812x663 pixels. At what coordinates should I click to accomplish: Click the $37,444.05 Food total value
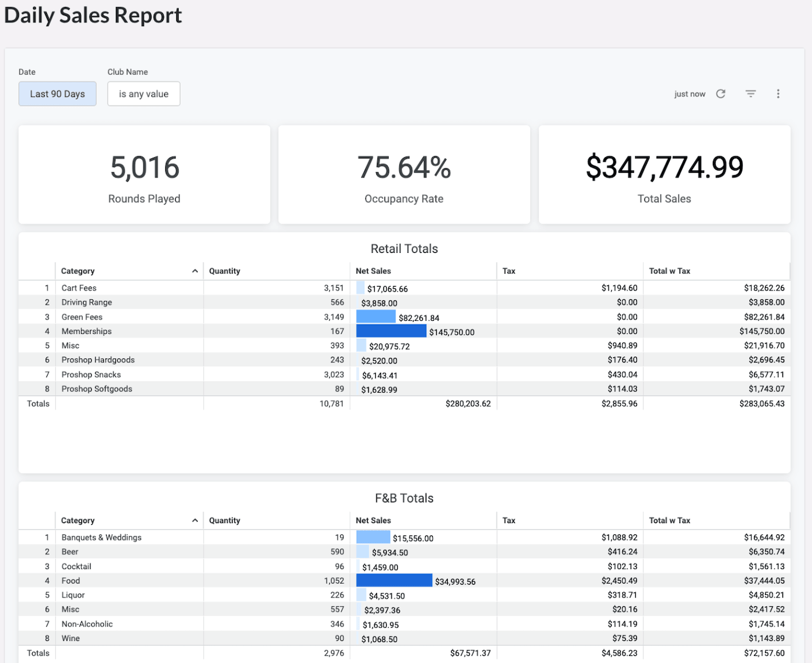coord(764,581)
